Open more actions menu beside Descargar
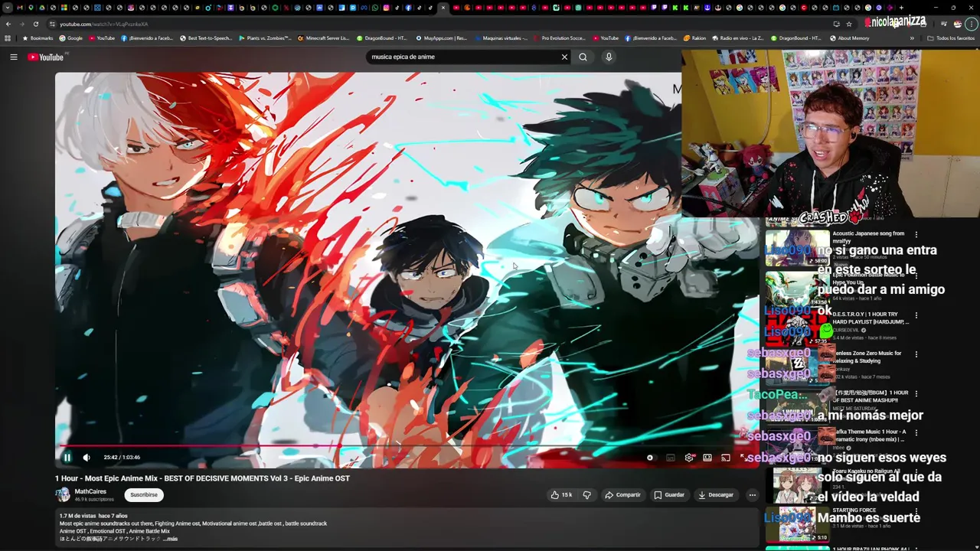 click(752, 495)
